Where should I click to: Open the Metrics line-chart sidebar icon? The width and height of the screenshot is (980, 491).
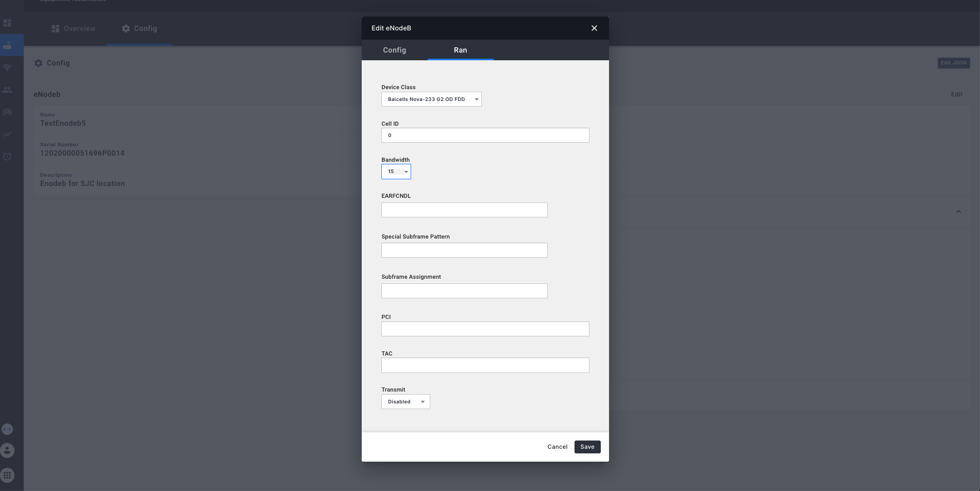click(7, 134)
